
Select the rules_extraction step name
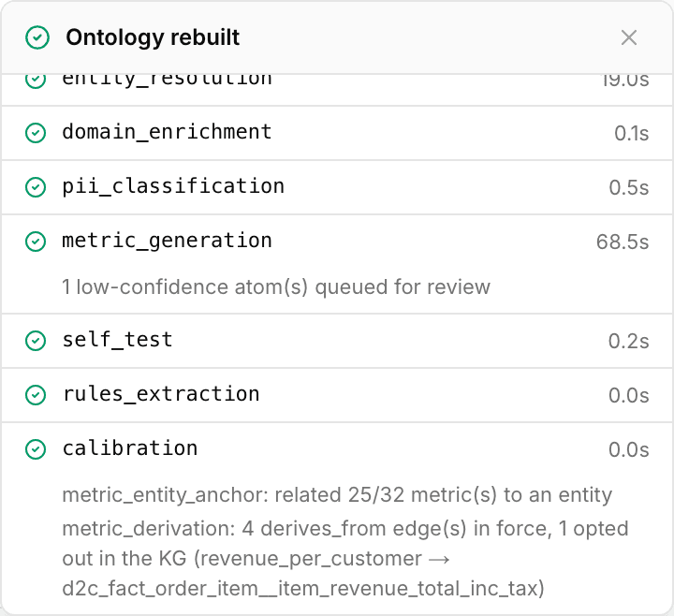[x=161, y=394]
